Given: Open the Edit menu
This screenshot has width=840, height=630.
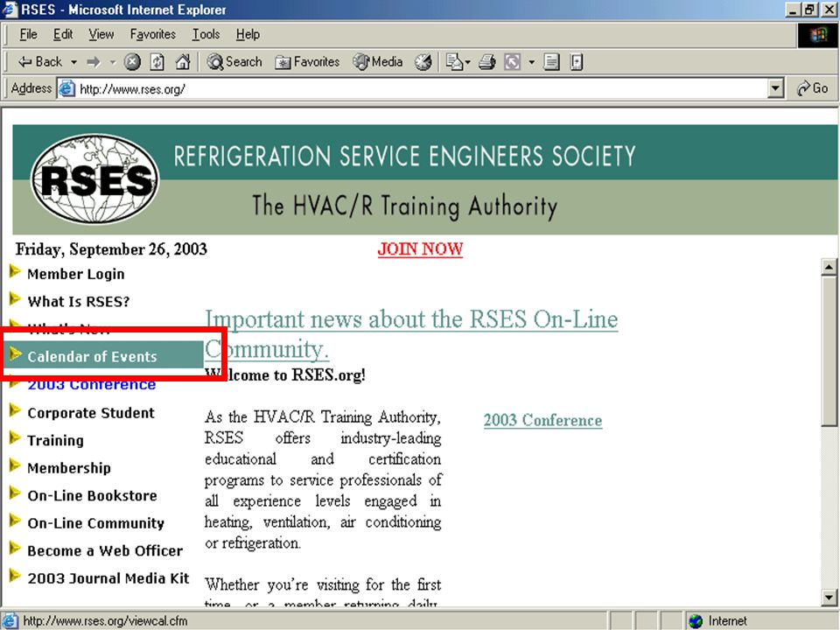Looking at the screenshot, I should point(63,34).
